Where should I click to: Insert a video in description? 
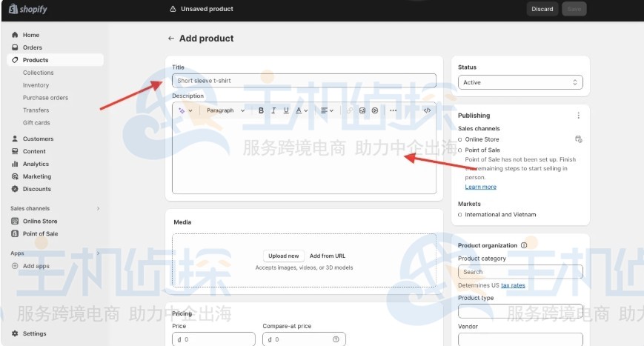(375, 110)
